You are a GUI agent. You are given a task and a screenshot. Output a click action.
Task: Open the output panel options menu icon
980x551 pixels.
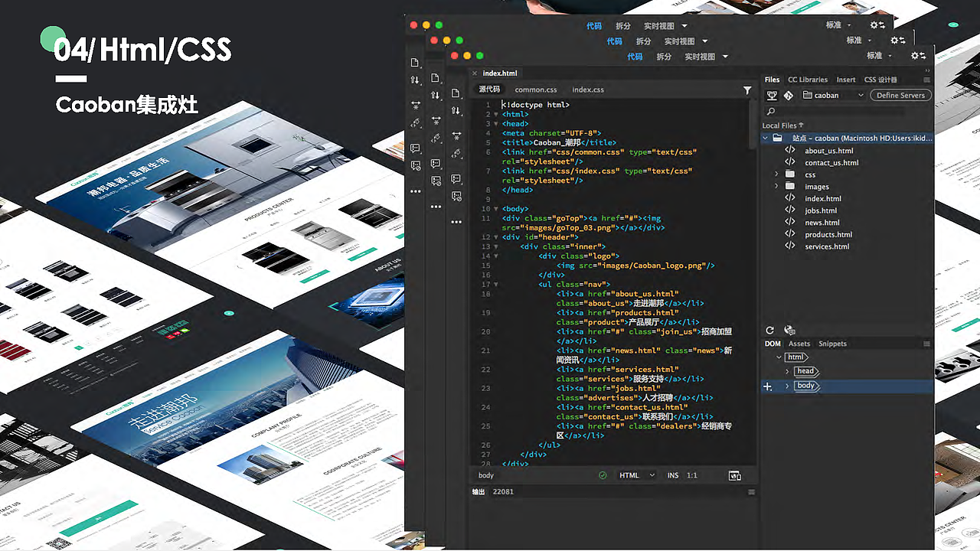click(751, 491)
